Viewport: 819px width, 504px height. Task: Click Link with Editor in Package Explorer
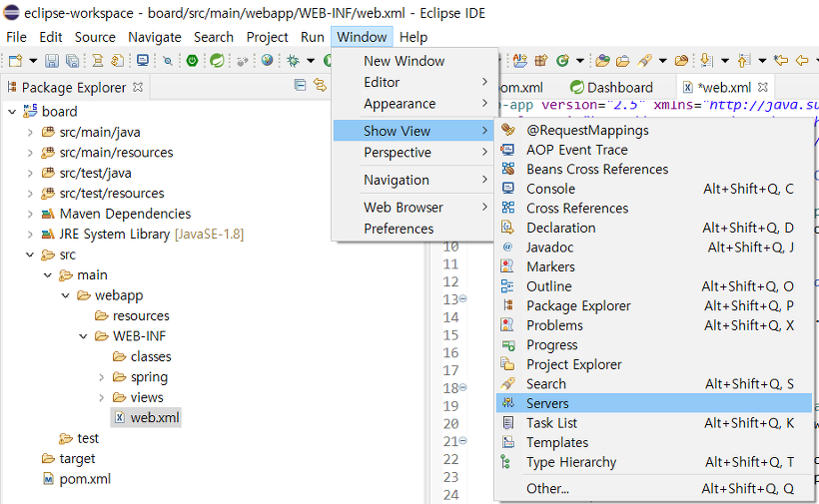pyautogui.click(x=320, y=85)
